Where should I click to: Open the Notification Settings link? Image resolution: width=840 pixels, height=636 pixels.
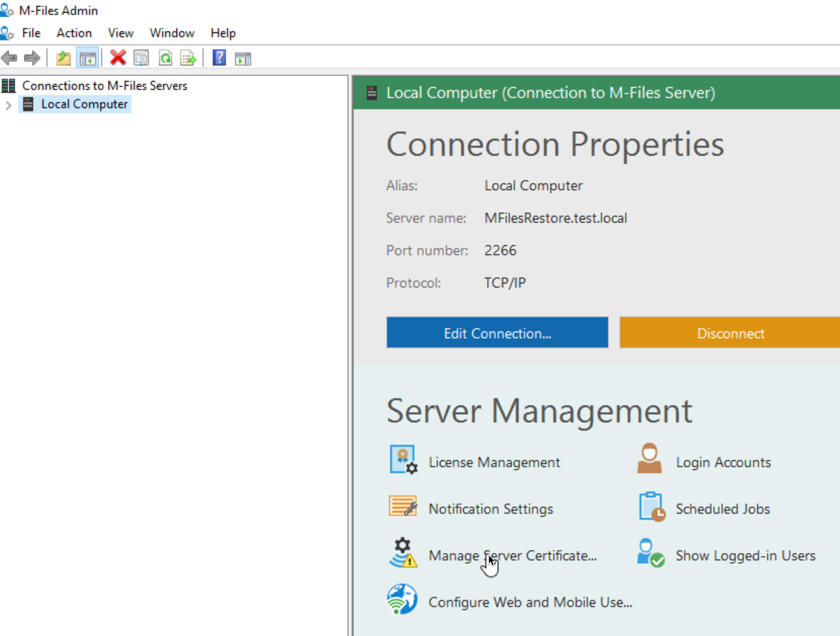(x=491, y=509)
